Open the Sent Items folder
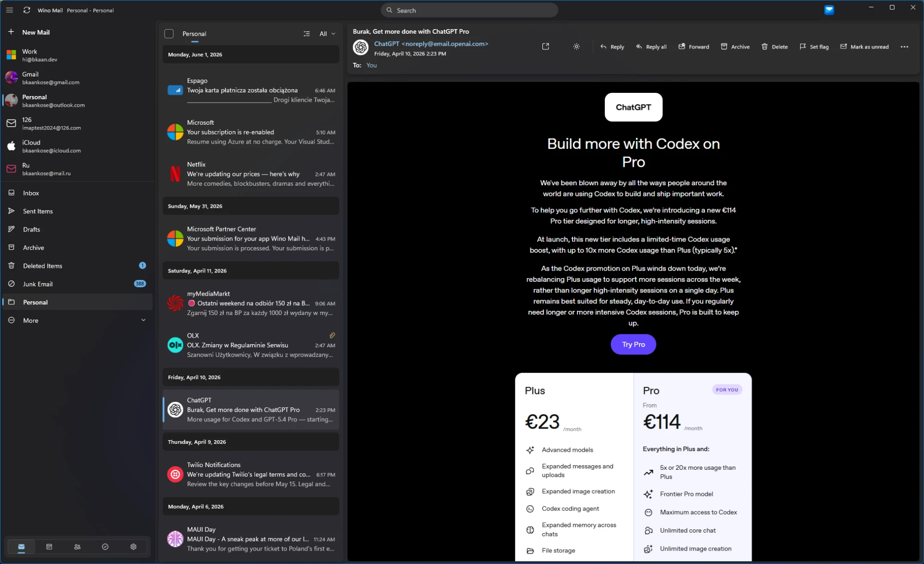 tap(78, 211)
